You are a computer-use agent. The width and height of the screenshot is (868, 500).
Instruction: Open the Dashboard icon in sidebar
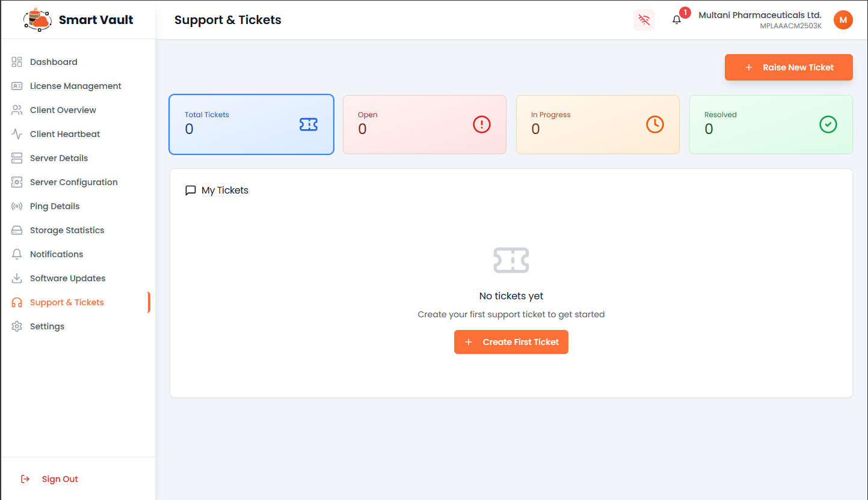17,62
